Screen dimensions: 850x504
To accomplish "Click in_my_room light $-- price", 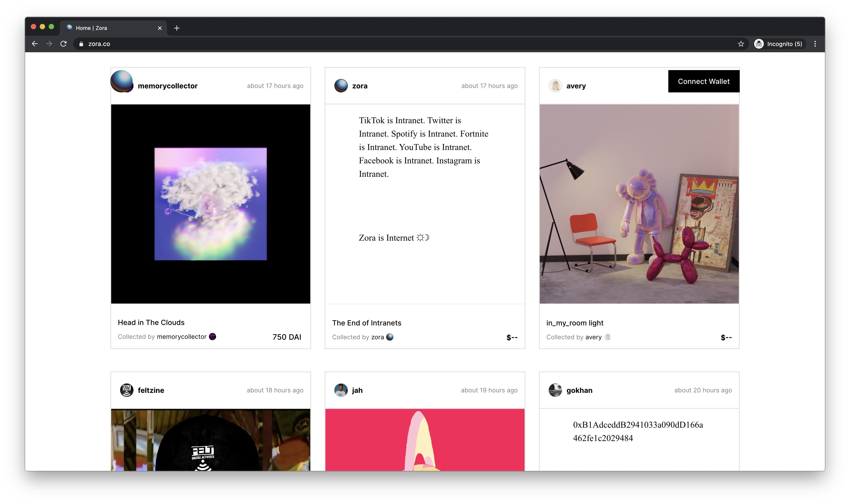I will pyautogui.click(x=726, y=337).
